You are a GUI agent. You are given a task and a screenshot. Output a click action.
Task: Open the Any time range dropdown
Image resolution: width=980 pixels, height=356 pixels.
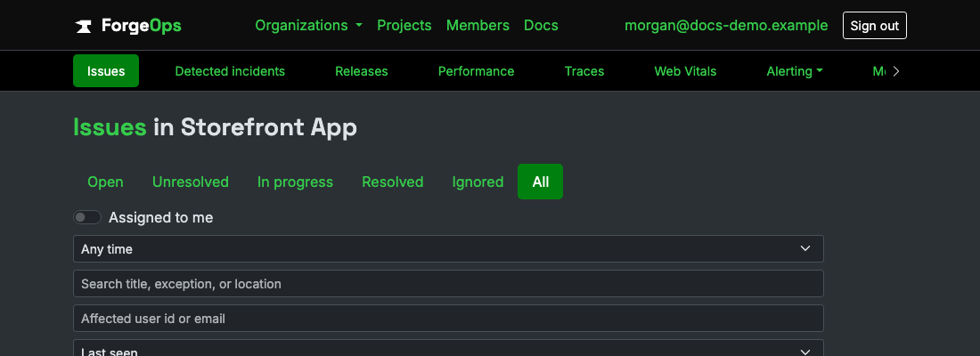click(x=448, y=248)
